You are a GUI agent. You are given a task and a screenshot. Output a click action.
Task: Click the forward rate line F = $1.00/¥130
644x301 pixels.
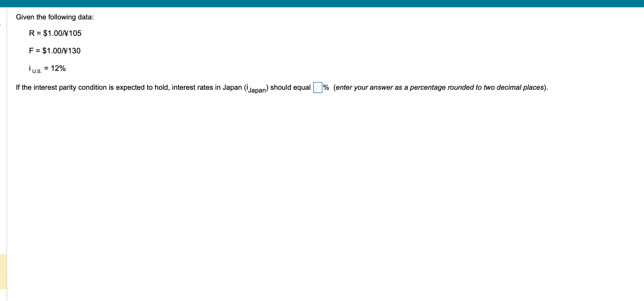point(55,51)
